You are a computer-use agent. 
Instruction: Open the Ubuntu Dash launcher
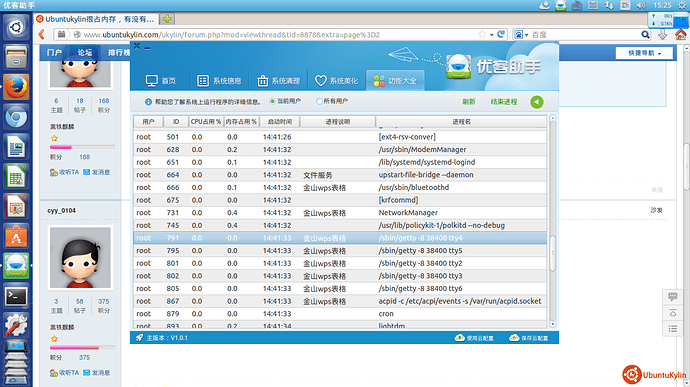pos(16,27)
